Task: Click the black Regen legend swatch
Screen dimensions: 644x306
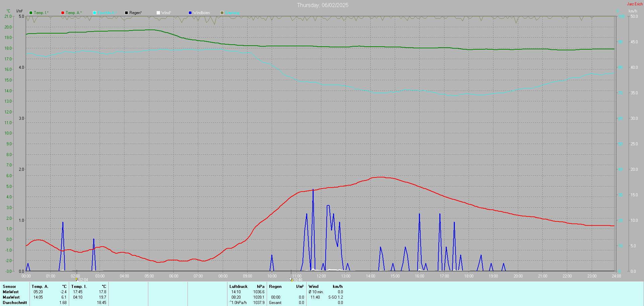Action: pyautogui.click(x=126, y=13)
